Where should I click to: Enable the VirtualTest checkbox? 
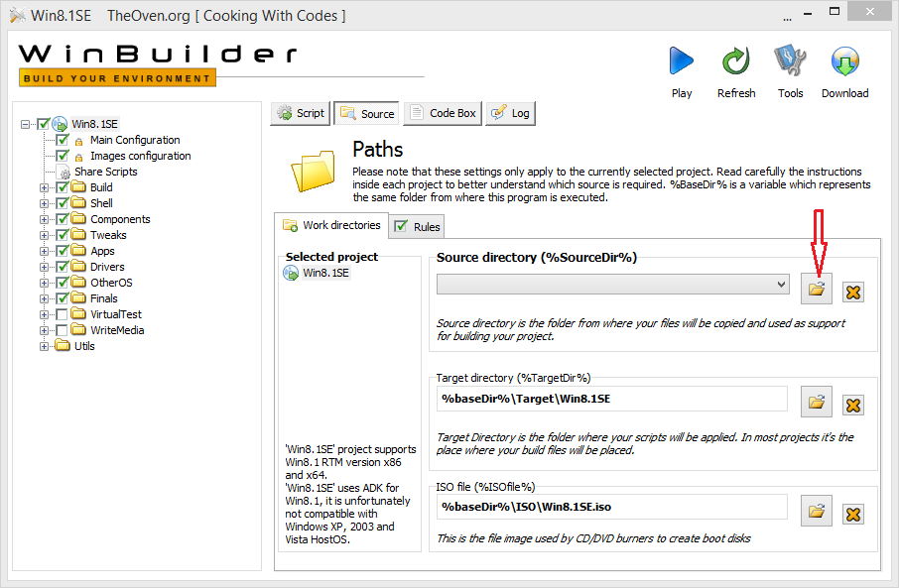point(62,314)
